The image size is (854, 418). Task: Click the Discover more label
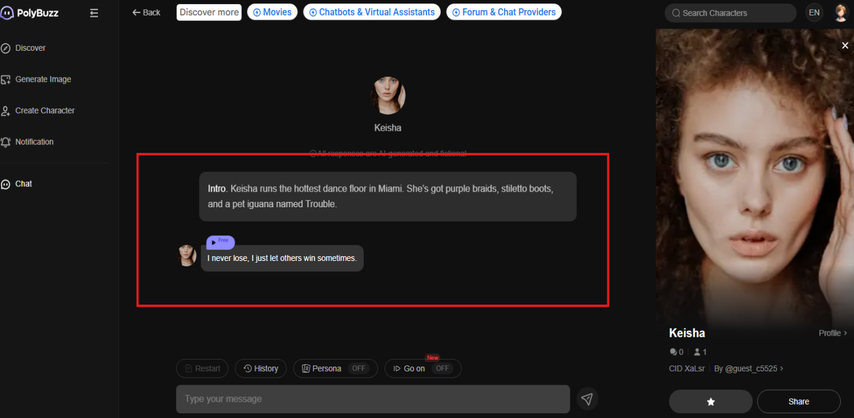[209, 12]
